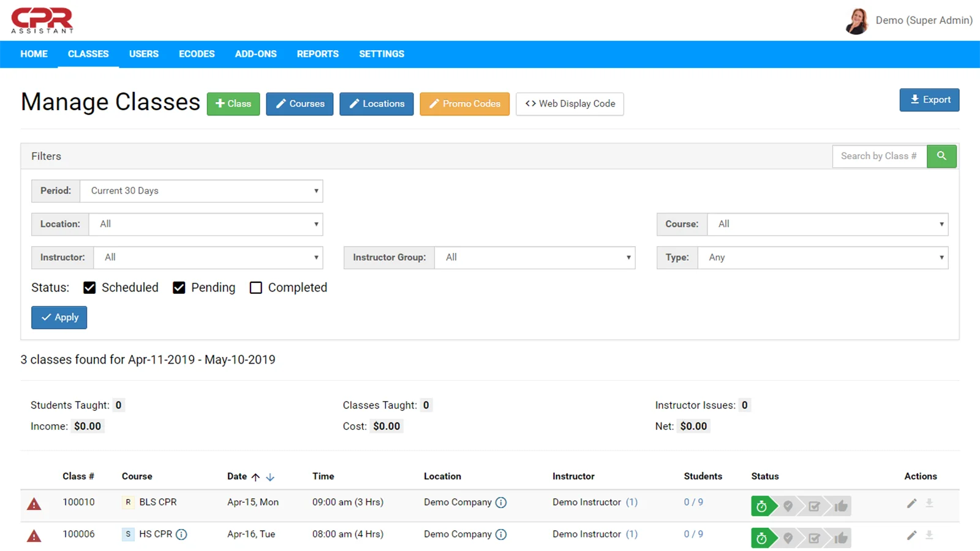Click the download icon for class 100006
Screen dimensions: 980x551
929,535
